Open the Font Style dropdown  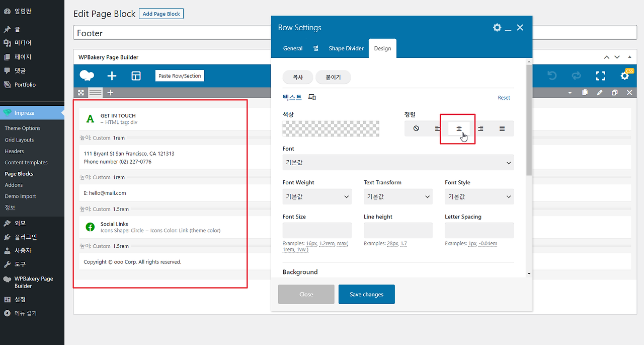coord(479,196)
